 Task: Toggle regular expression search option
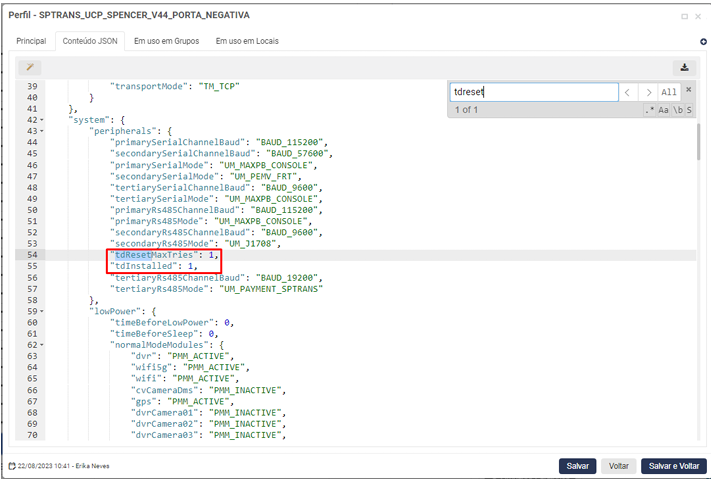click(x=650, y=109)
